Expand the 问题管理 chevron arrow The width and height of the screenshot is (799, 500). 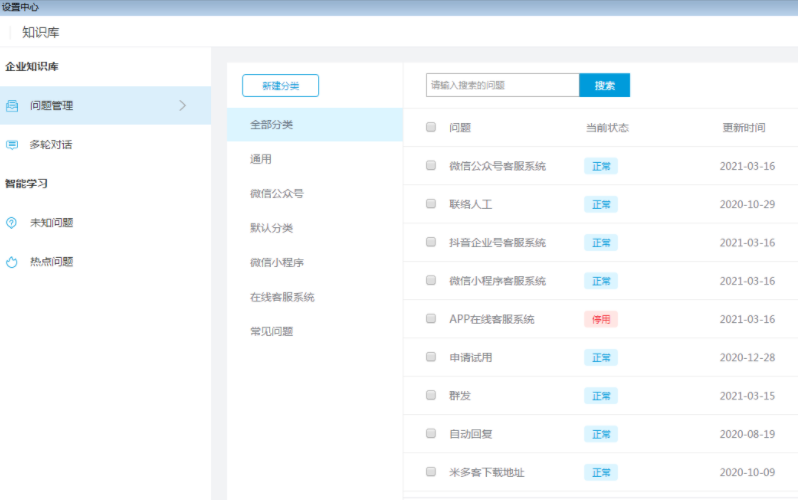point(182,105)
